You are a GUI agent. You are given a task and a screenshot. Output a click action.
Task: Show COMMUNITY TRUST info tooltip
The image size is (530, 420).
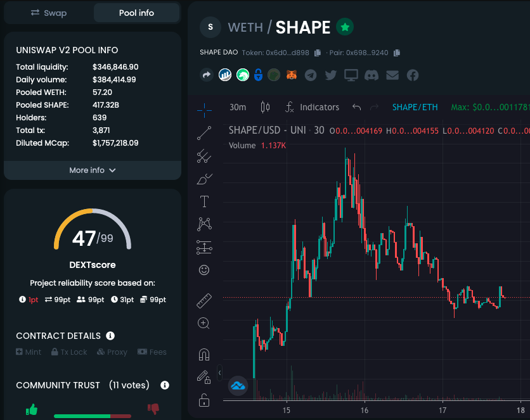[165, 385]
